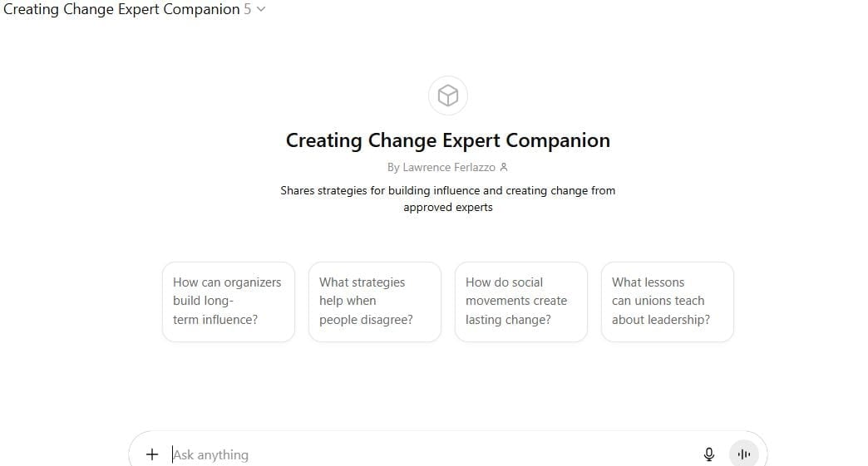
Task: Click the cube GPT avatar icon
Action: pos(448,96)
